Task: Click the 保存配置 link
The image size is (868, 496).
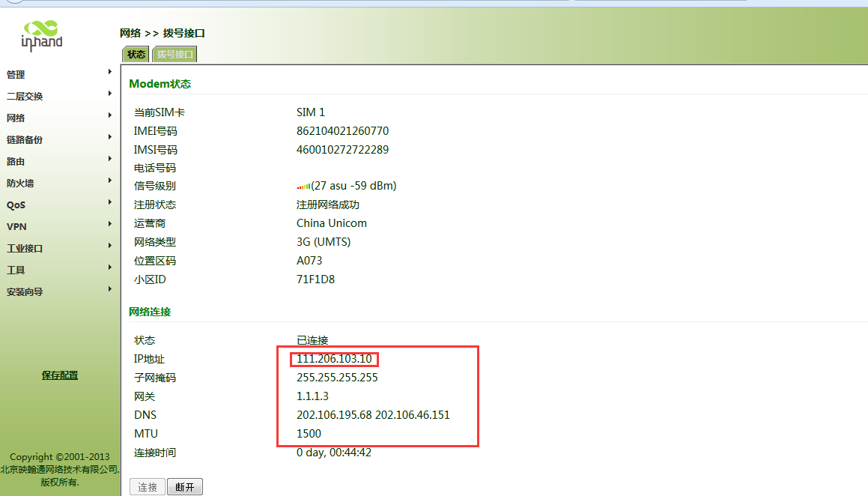Action: [x=60, y=375]
